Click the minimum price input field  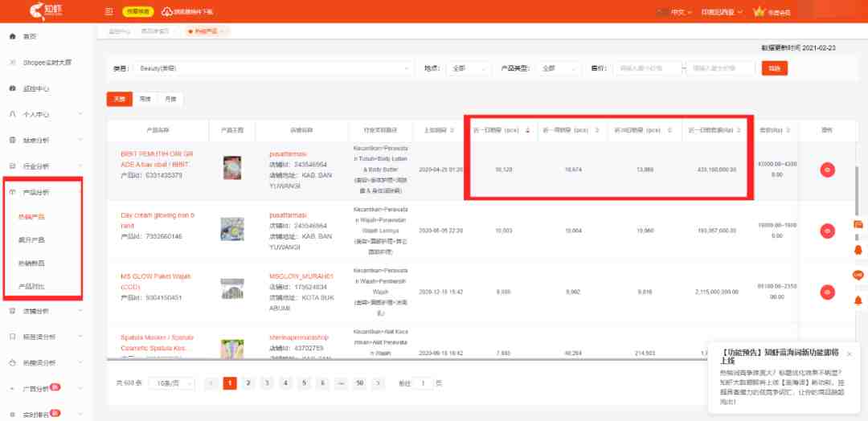coord(648,68)
